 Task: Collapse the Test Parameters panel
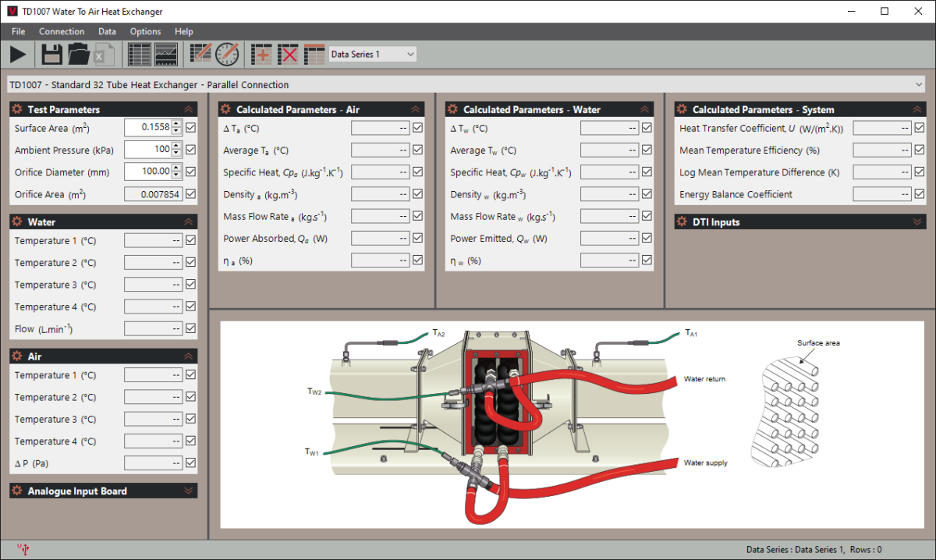188,110
